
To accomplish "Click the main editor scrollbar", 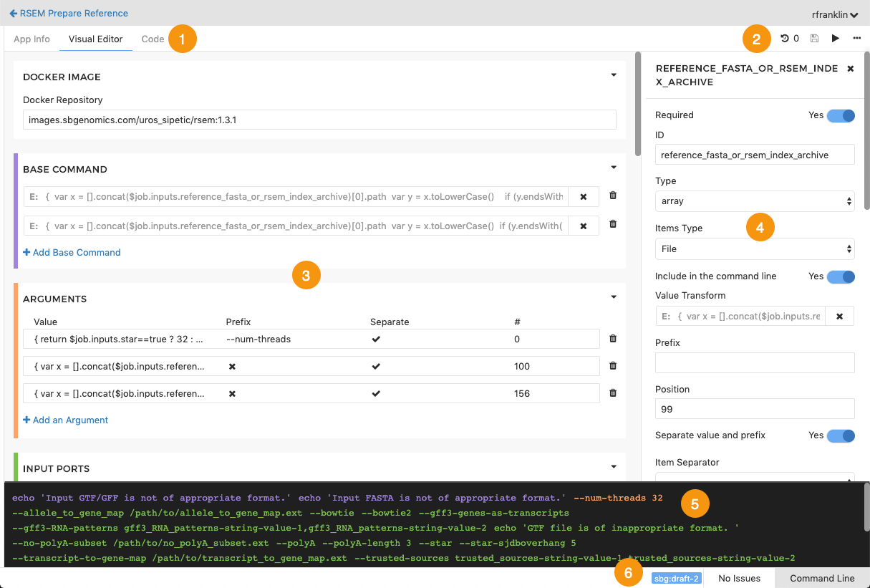I will pyautogui.click(x=637, y=103).
